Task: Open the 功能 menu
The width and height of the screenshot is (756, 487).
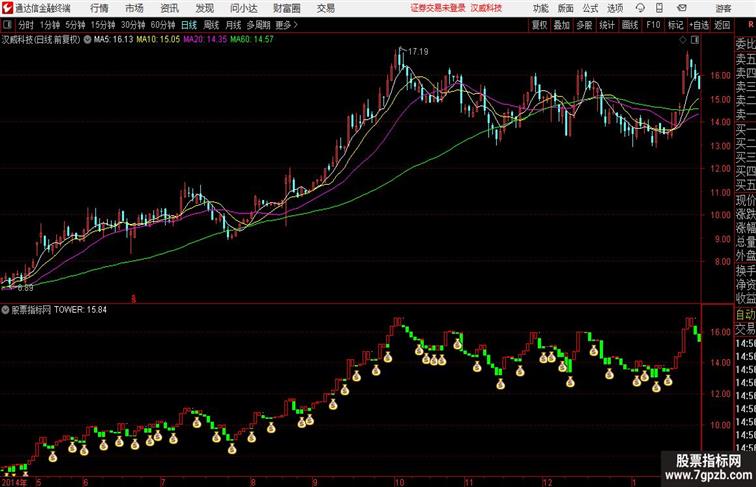Action: [540, 8]
